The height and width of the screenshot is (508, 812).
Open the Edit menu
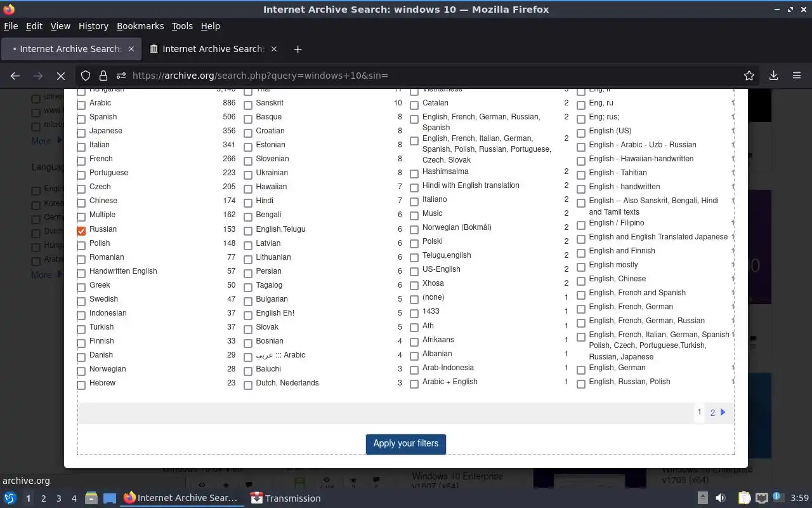pyautogui.click(x=34, y=26)
